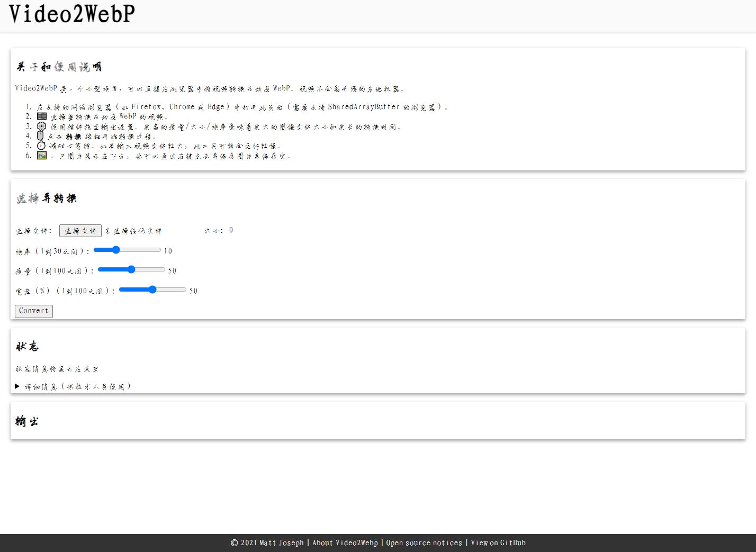Click the frame rate slider set to 10
The height and width of the screenshot is (552, 756).
127,250
